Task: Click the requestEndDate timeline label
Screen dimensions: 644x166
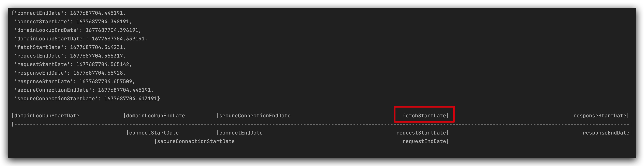Action: (x=424, y=141)
